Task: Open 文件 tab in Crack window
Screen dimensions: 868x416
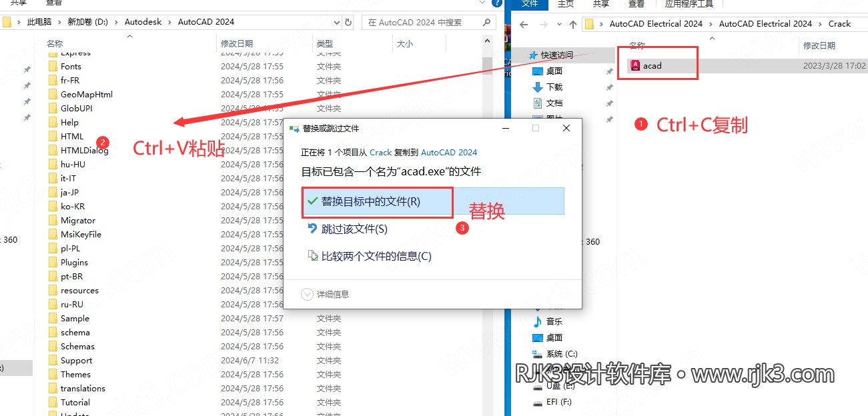Action: [530, 3]
